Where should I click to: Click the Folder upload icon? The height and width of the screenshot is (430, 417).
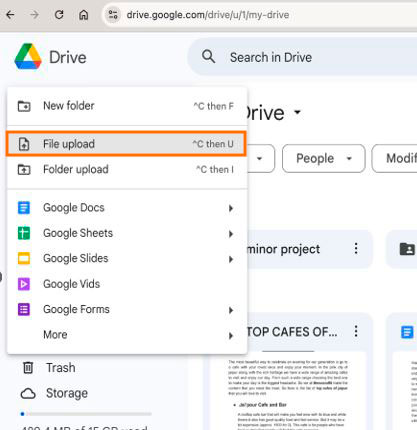pyautogui.click(x=24, y=170)
